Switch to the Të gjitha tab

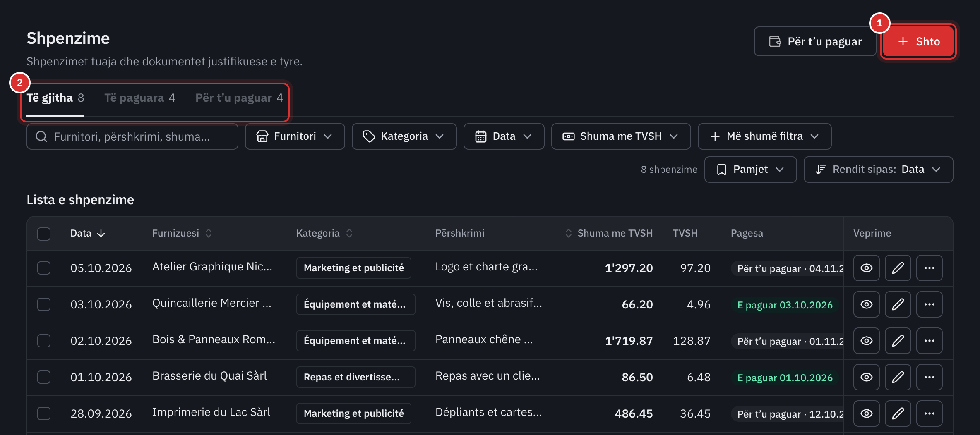pos(55,98)
